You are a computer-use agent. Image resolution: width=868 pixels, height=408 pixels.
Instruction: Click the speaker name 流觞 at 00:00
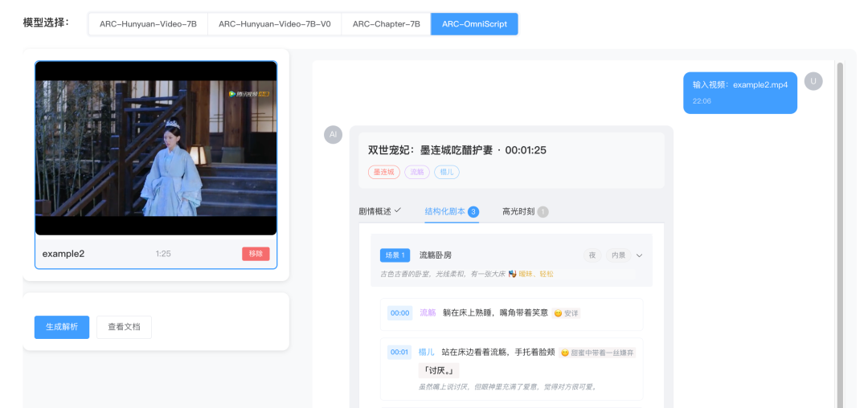pos(428,313)
